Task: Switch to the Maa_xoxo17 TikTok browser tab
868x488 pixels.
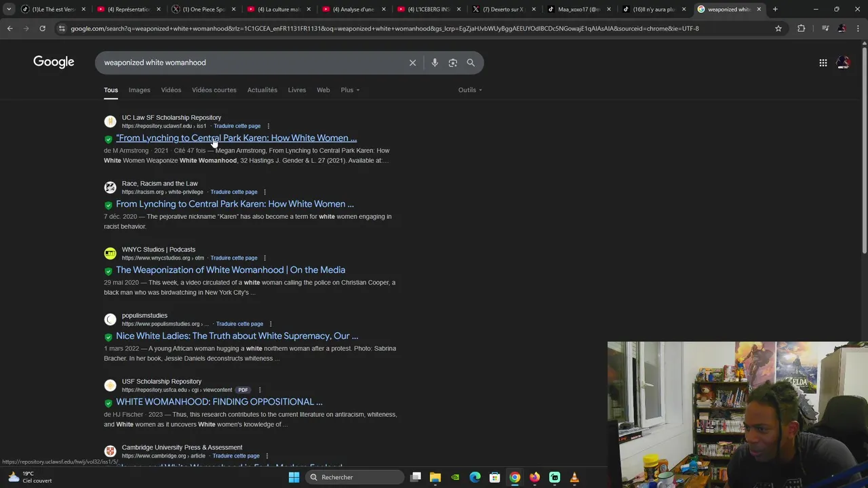Action: (x=579, y=9)
